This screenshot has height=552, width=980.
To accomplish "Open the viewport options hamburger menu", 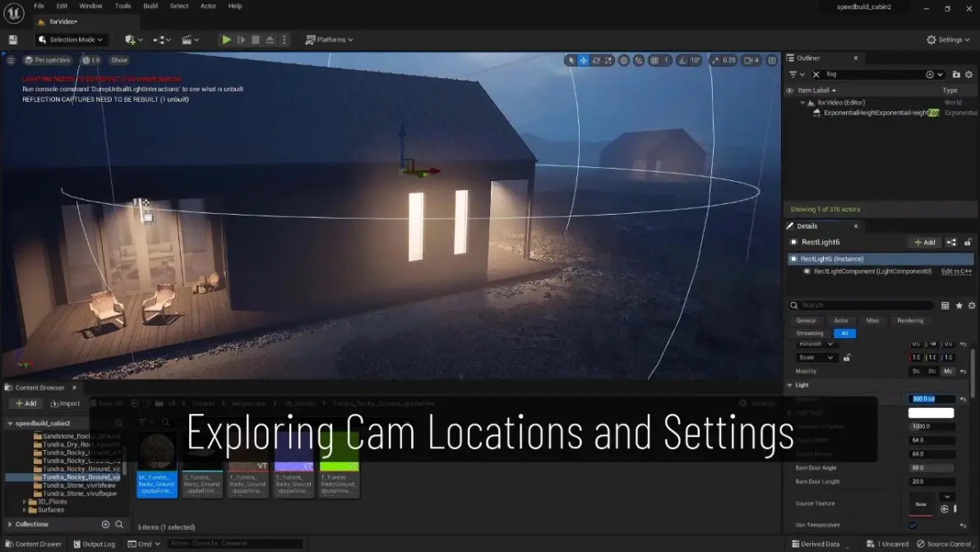I will tap(11, 60).
